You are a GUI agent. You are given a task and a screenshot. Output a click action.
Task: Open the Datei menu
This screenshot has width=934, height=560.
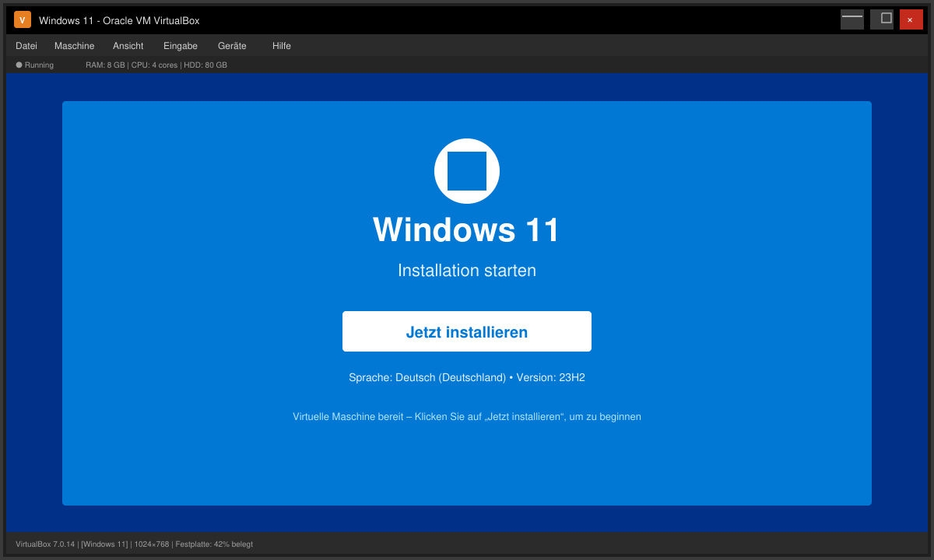(26, 46)
